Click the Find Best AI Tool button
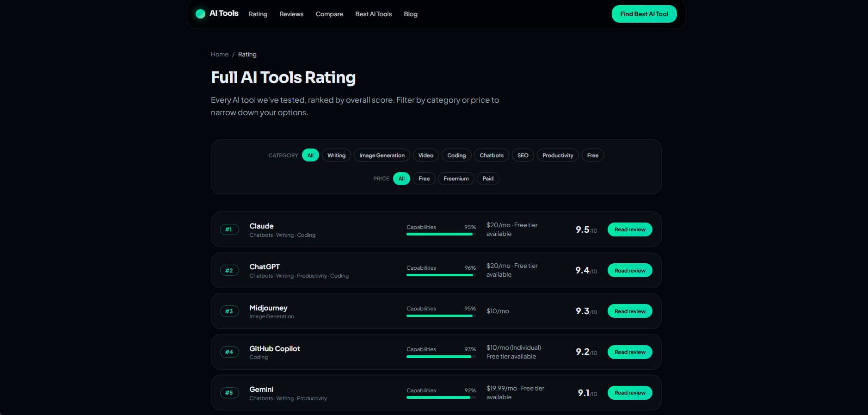The width and height of the screenshot is (868, 415). [x=644, y=14]
